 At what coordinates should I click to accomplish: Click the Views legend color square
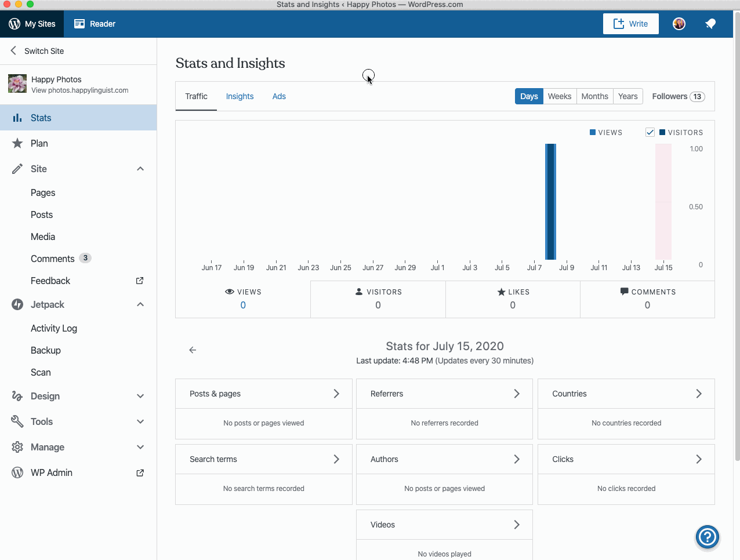point(593,132)
